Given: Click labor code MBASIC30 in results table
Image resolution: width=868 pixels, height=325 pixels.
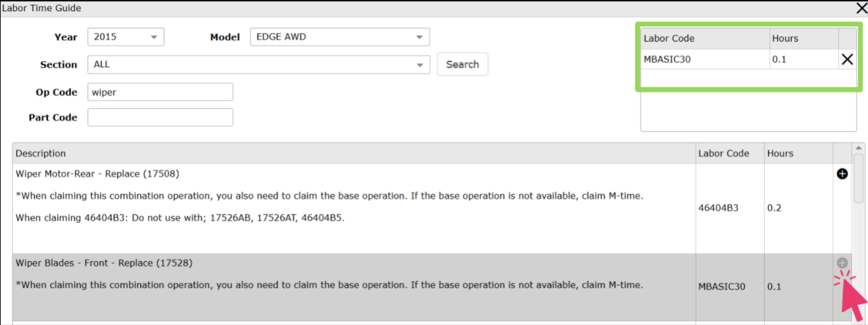Looking at the screenshot, I should pyautogui.click(x=722, y=287).
